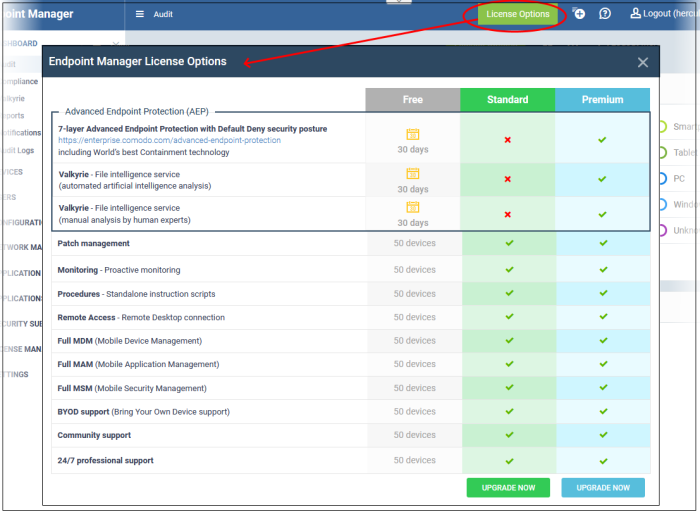Click the Full MAM feature label
Viewport: 700px width, 512px height.
(138, 364)
